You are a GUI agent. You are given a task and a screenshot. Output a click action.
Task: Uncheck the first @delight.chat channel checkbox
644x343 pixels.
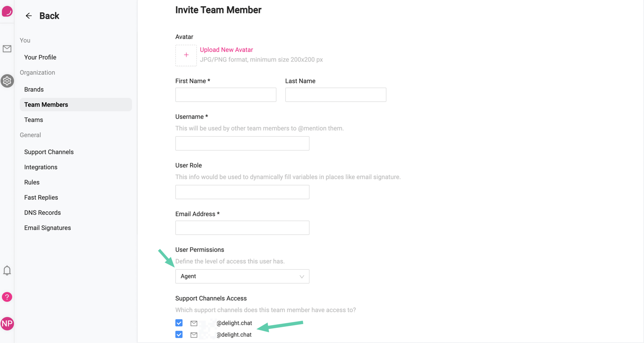[179, 323]
